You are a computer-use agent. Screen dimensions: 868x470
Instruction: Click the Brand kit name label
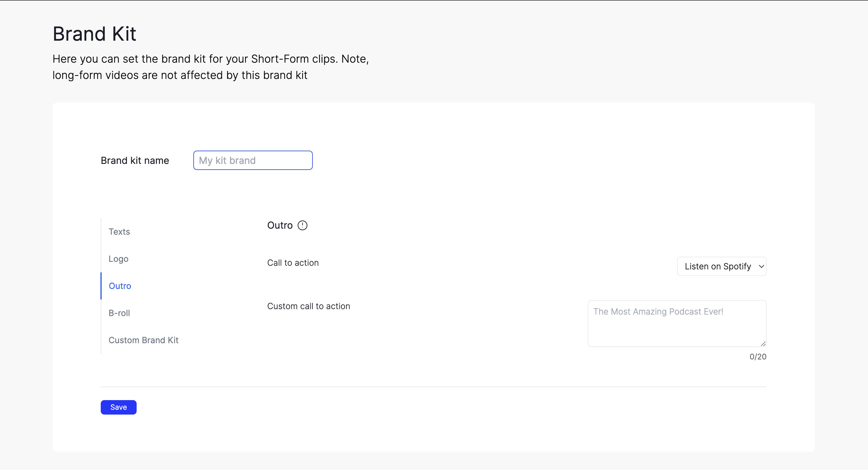(x=135, y=161)
